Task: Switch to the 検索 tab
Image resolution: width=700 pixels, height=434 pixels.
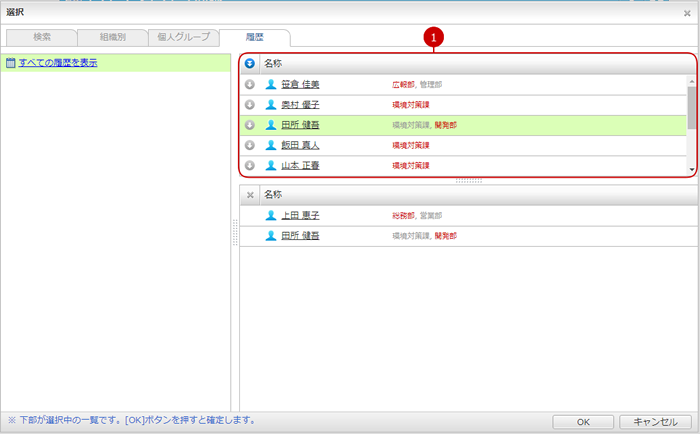Action: pos(42,37)
